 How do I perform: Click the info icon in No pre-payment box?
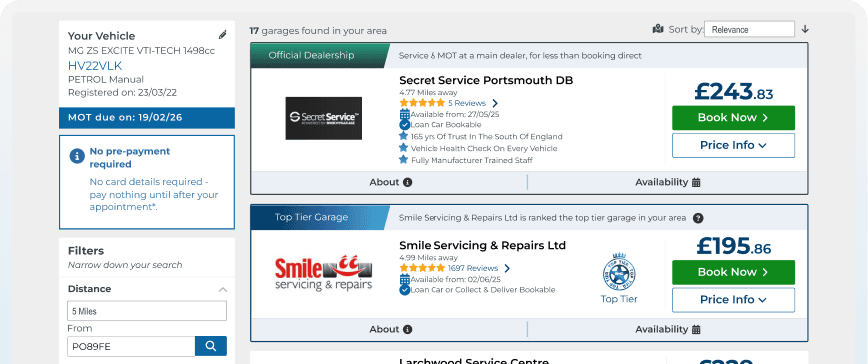tap(77, 156)
